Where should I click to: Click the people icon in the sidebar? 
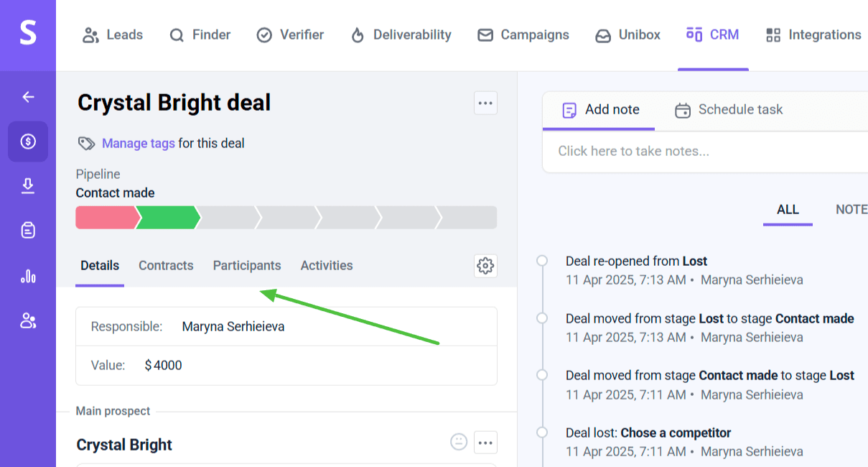tap(28, 320)
